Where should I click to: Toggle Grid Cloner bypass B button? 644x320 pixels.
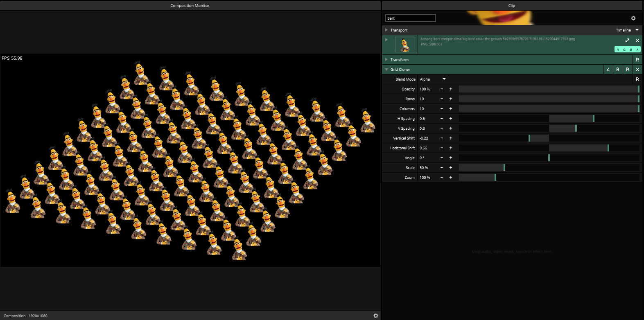coord(618,70)
